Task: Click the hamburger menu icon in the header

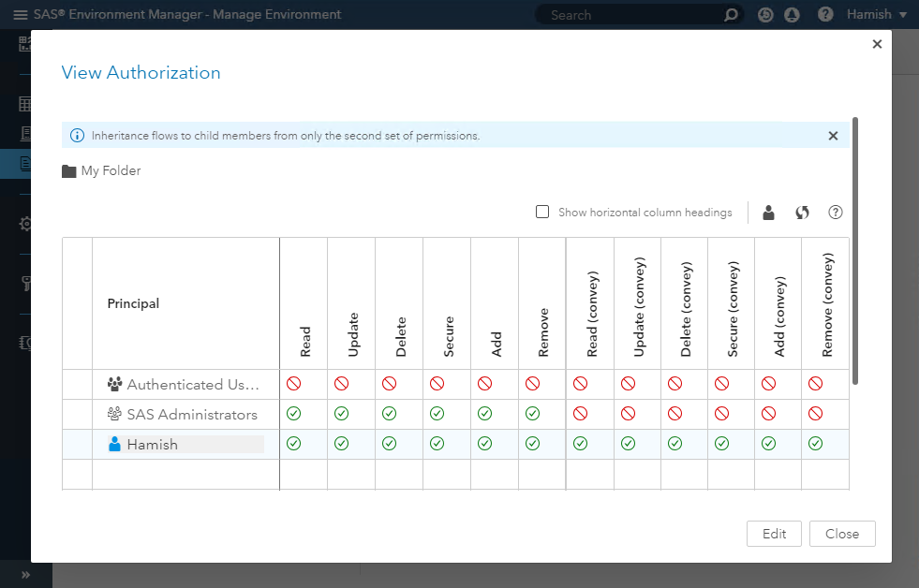Action: (x=20, y=15)
